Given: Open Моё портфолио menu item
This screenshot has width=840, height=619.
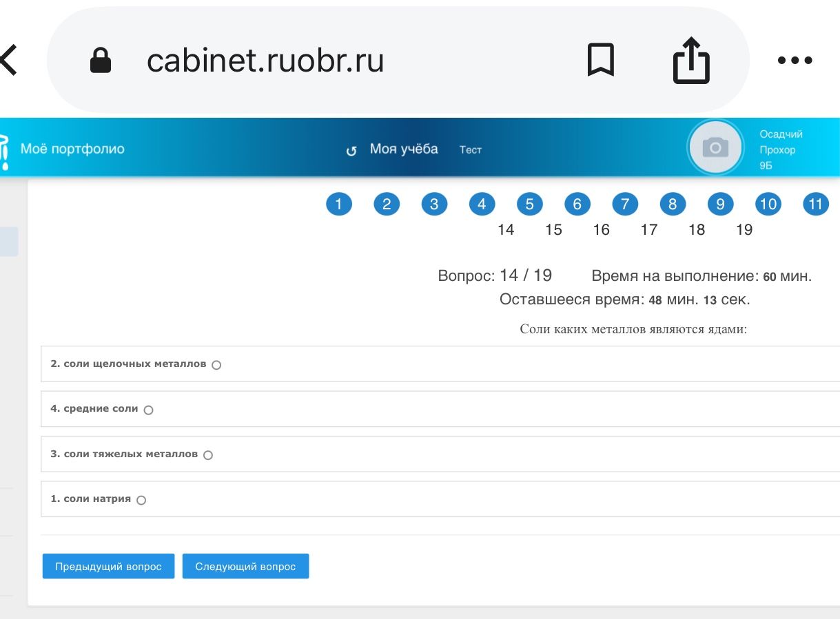Looking at the screenshot, I should (x=72, y=149).
